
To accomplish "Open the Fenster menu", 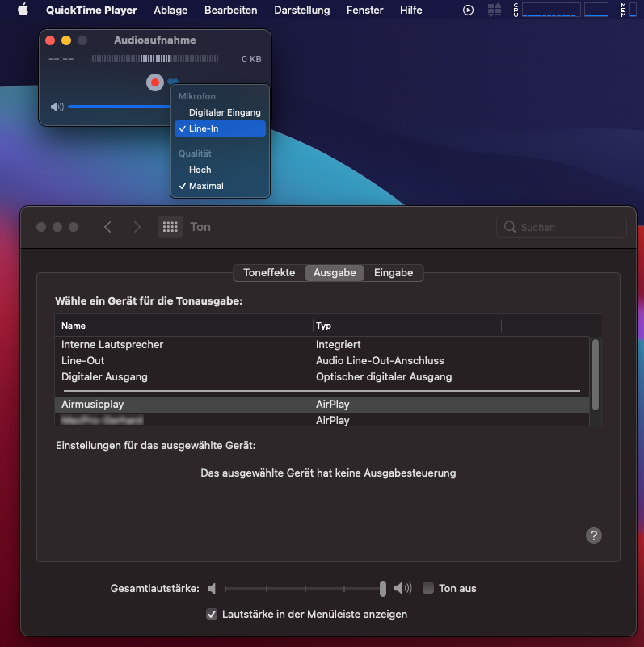I will pos(365,10).
